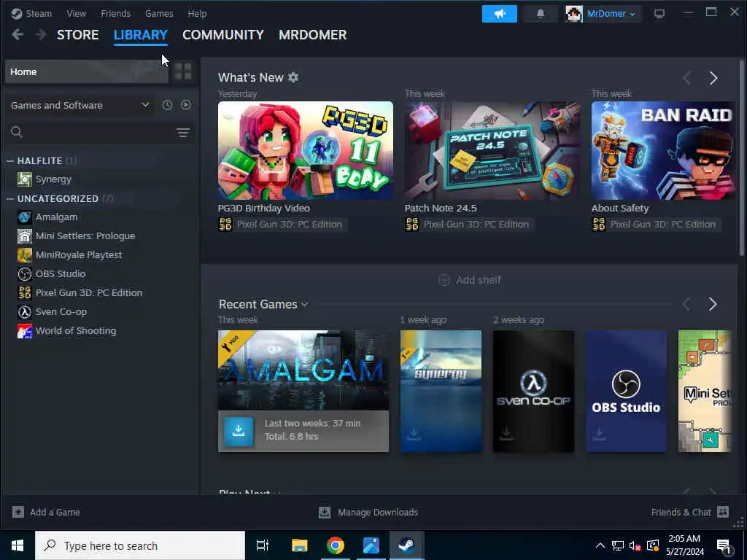
Task: Expand Recent Games shelf dropdown
Action: point(305,304)
